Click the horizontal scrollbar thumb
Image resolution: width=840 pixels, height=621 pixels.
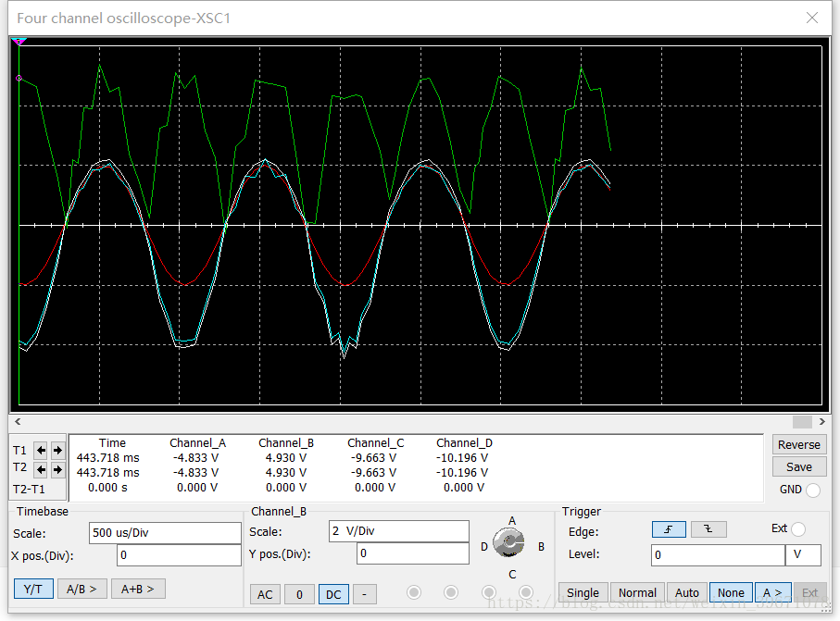(x=802, y=422)
